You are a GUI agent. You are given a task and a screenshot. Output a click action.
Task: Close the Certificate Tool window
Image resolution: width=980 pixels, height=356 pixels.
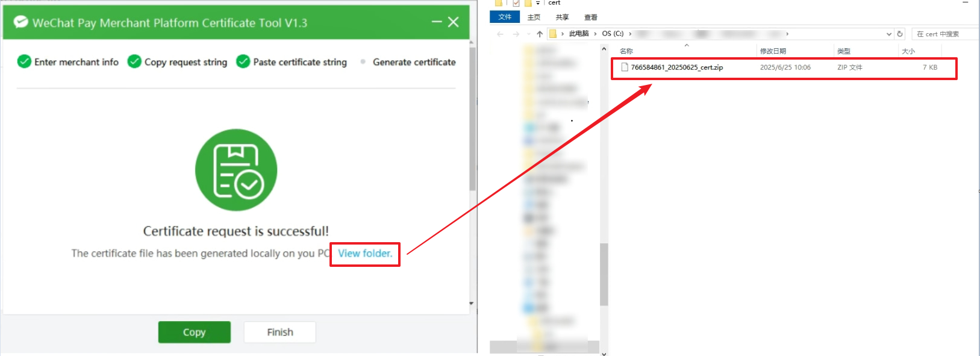tap(454, 22)
